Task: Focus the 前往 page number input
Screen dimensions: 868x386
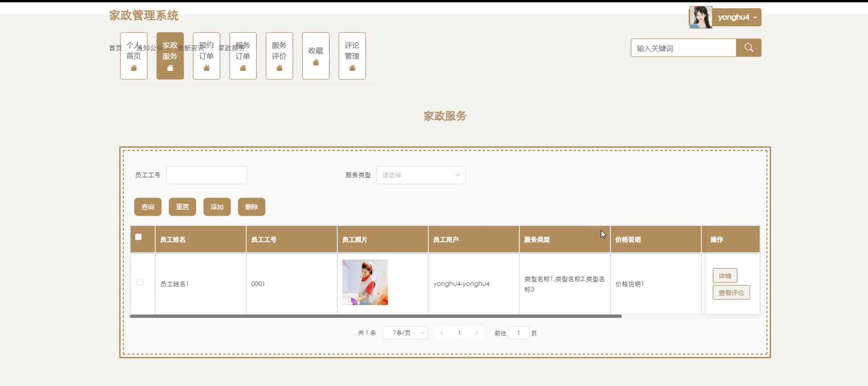Action: tap(518, 333)
